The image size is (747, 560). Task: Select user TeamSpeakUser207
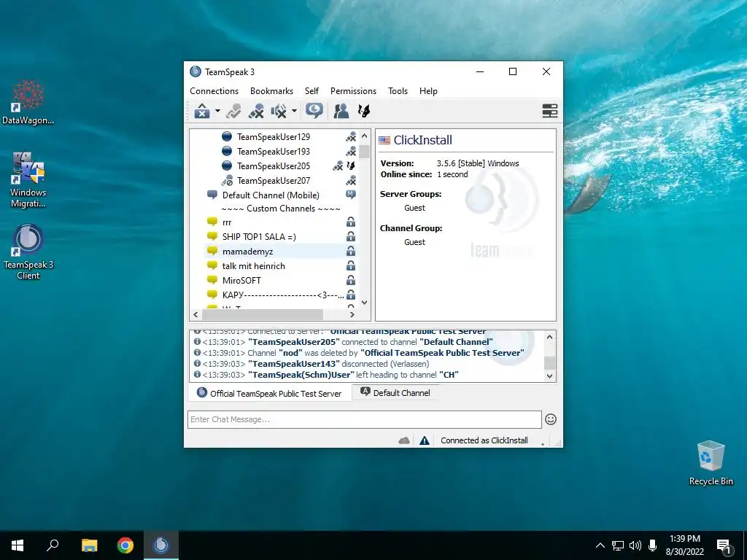pos(274,181)
